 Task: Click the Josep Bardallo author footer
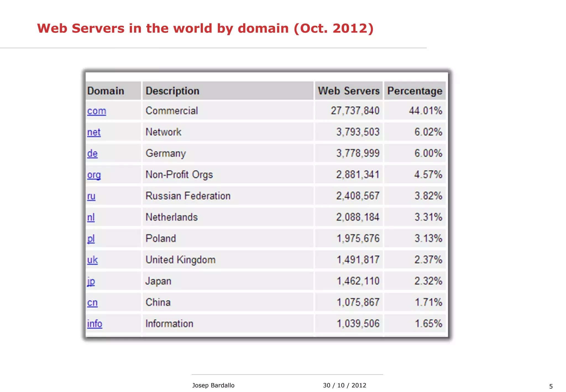[x=213, y=385]
